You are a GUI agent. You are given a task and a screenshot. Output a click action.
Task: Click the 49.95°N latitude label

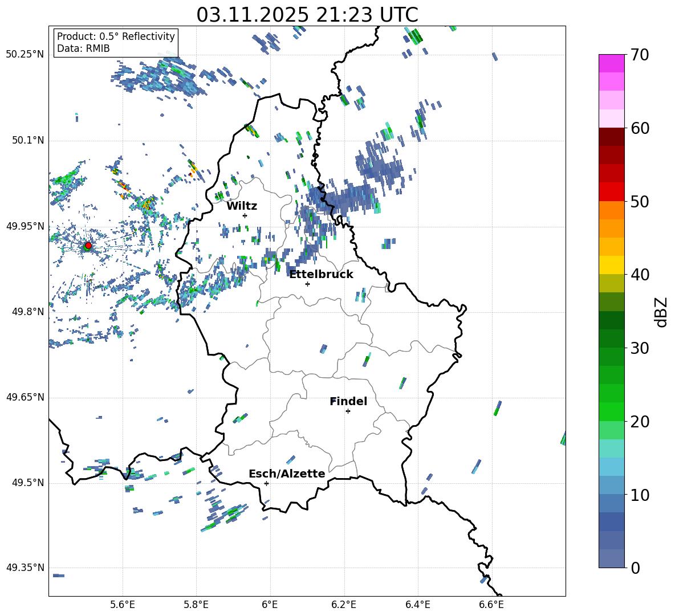point(25,227)
